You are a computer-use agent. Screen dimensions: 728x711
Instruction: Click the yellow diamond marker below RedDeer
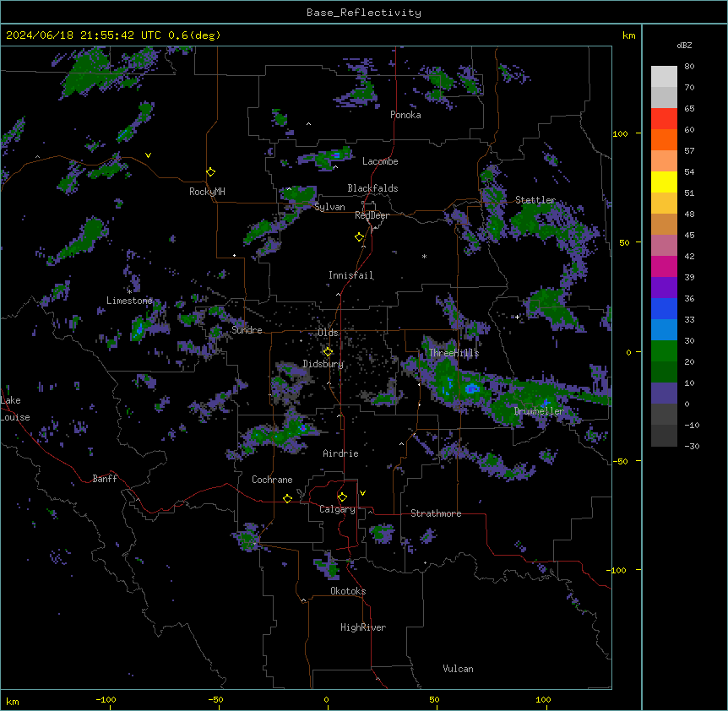360,237
